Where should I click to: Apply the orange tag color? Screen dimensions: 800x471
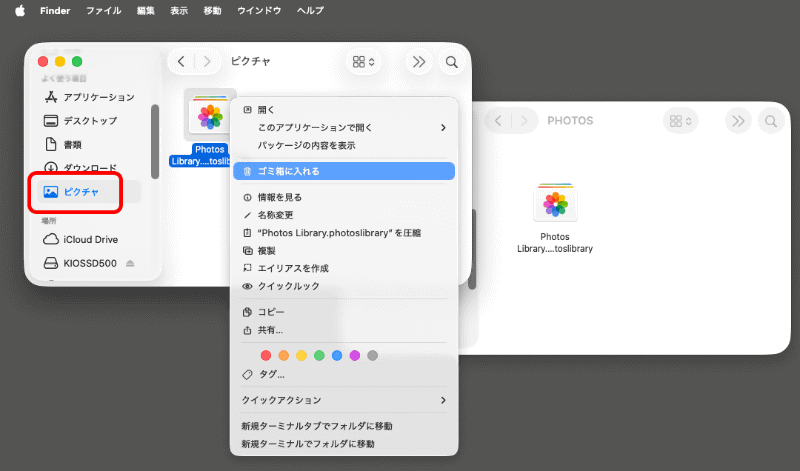(x=284, y=355)
